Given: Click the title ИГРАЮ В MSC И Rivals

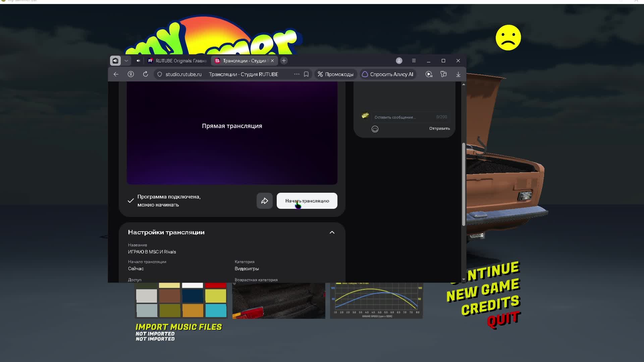Looking at the screenshot, I should [152, 252].
